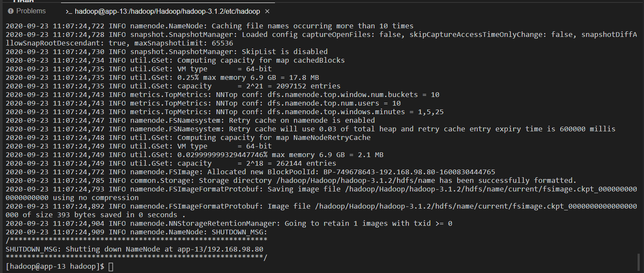Image resolution: width=644 pixels, height=273 pixels.
Task: Close the hadoop@app-13 terminal tab
Action: click(268, 11)
